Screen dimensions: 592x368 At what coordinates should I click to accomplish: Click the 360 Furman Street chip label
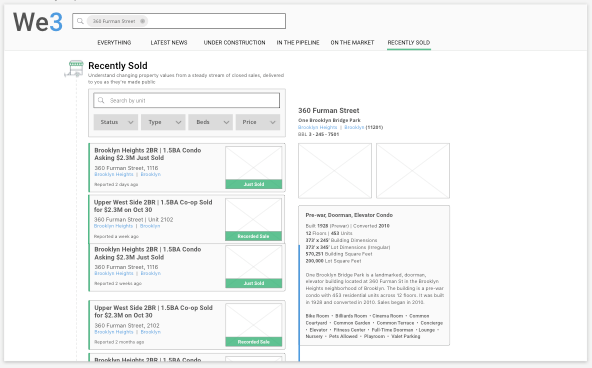[x=114, y=21]
